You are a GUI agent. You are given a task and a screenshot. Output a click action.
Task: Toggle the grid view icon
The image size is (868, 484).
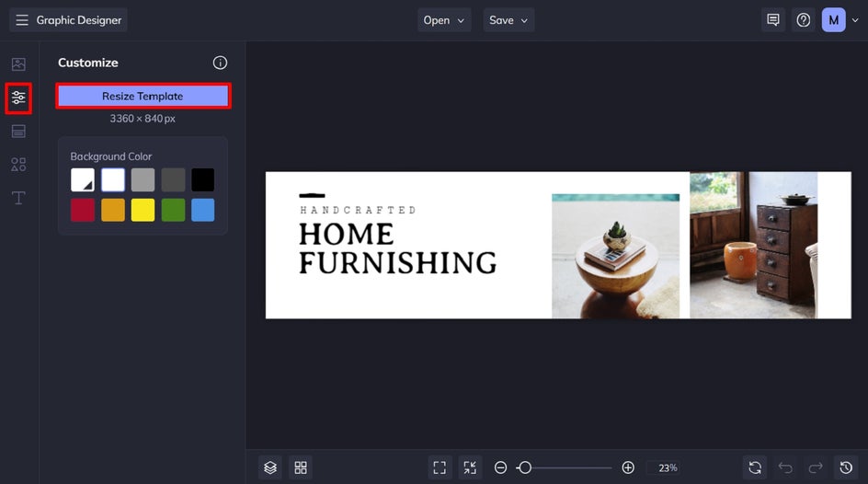tap(301, 467)
